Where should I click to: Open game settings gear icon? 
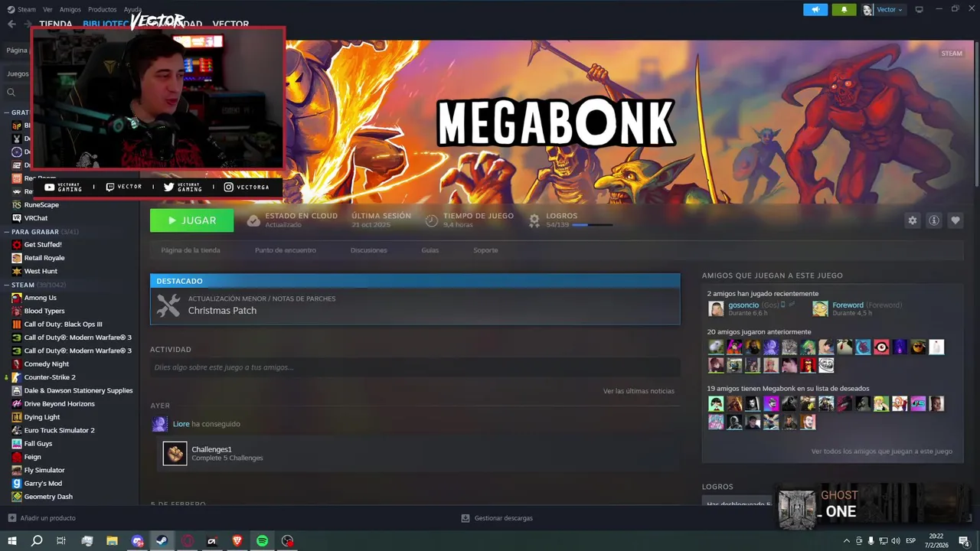[912, 220]
